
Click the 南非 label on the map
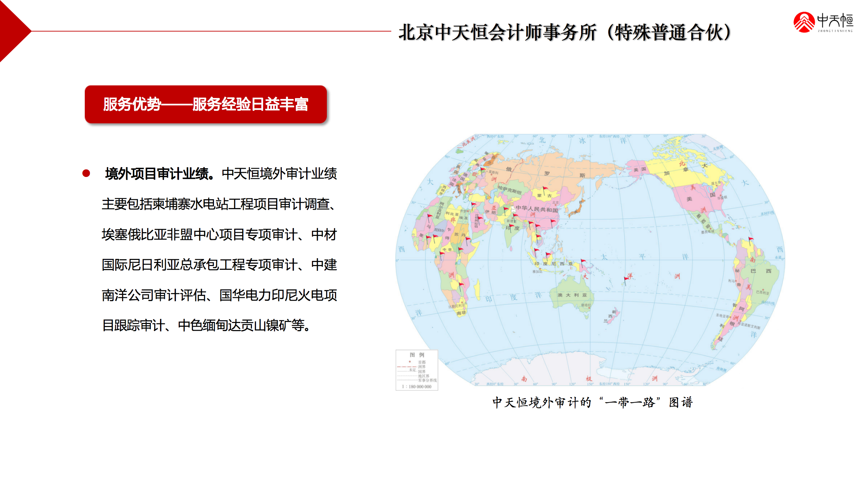click(x=461, y=313)
